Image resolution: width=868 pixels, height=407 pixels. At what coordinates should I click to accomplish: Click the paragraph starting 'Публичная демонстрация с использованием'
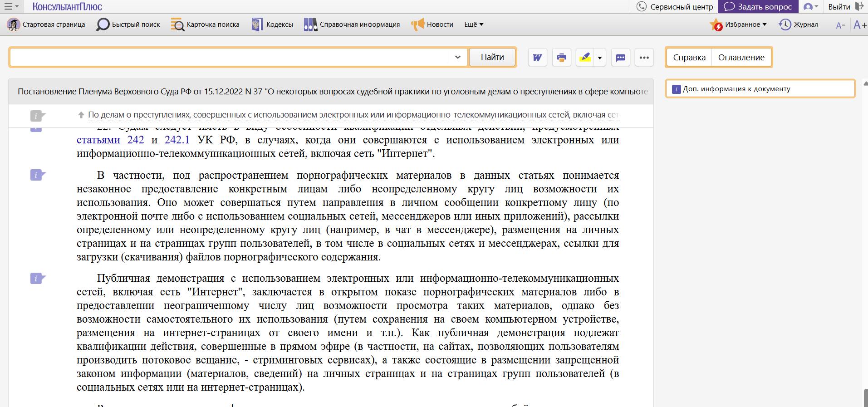pyautogui.click(x=348, y=333)
